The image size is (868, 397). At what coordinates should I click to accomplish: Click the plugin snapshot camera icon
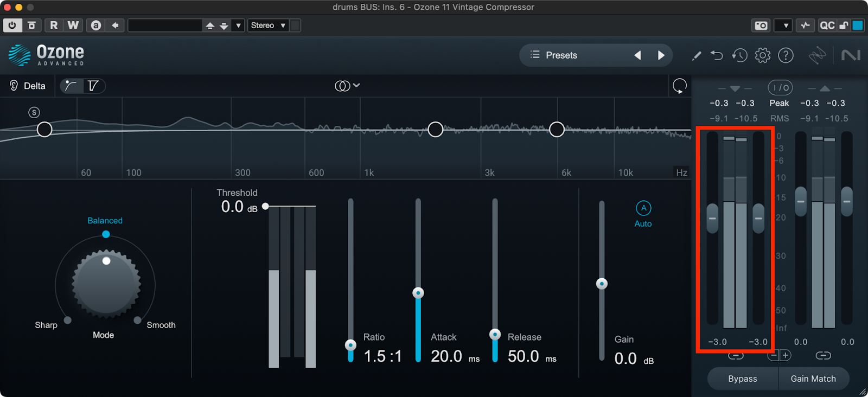(x=761, y=25)
